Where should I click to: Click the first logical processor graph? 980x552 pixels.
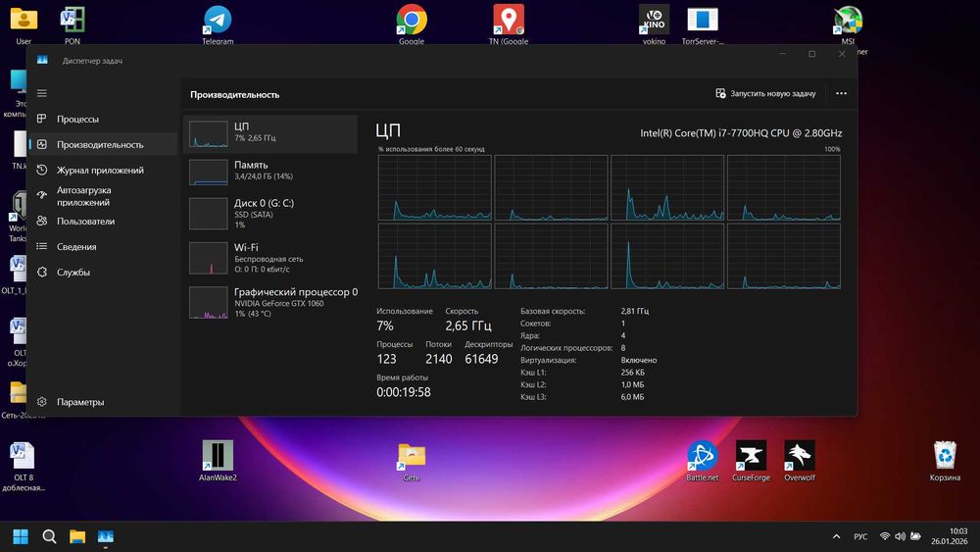click(x=435, y=188)
